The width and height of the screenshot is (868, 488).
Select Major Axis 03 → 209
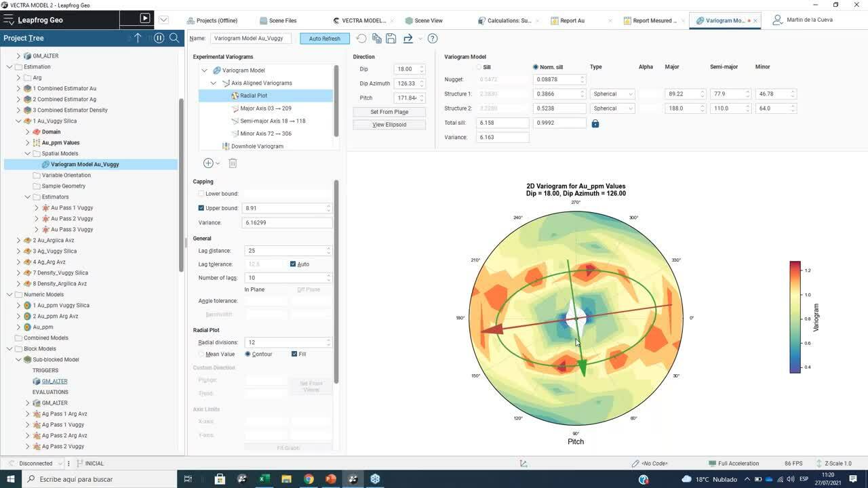tap(266, 108)
